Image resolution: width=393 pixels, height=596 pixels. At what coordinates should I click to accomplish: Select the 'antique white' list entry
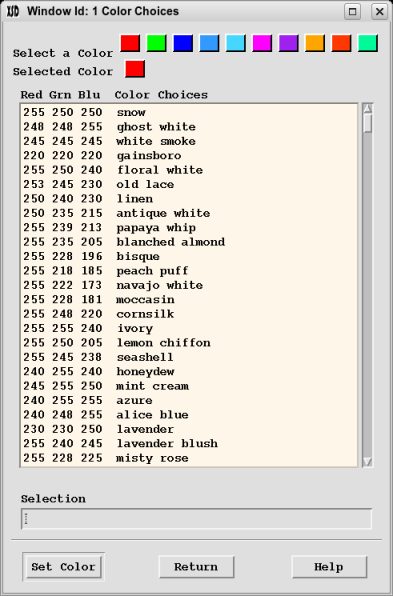tap(189, 214)
